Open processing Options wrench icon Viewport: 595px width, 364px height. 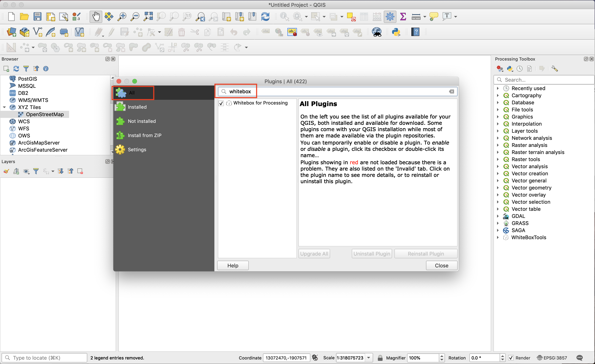(x=555, y=69)
